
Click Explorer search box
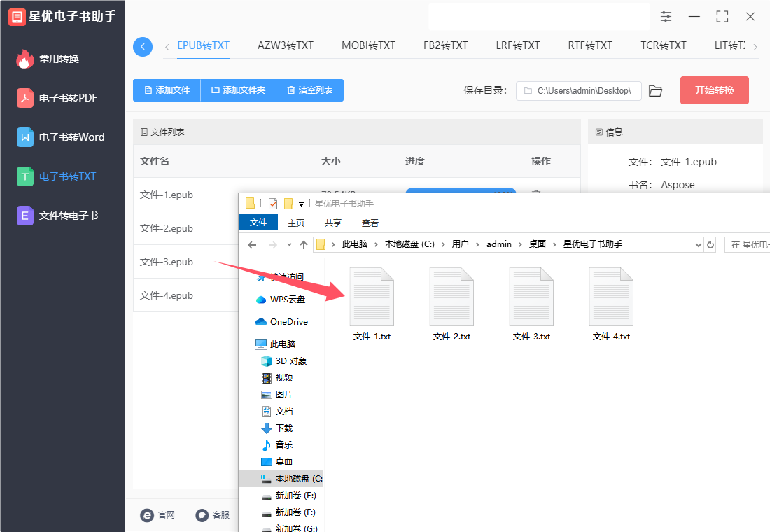point(748,244)
